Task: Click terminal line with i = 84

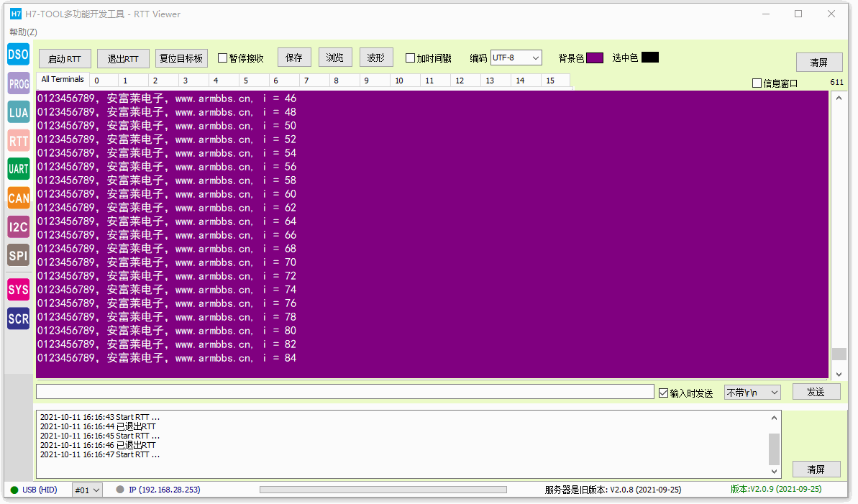Action: [x=166, y=358]
